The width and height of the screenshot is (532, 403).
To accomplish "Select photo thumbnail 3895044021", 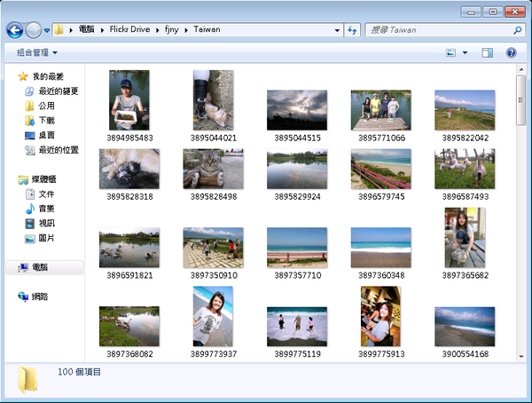I will tap(213, 100).
